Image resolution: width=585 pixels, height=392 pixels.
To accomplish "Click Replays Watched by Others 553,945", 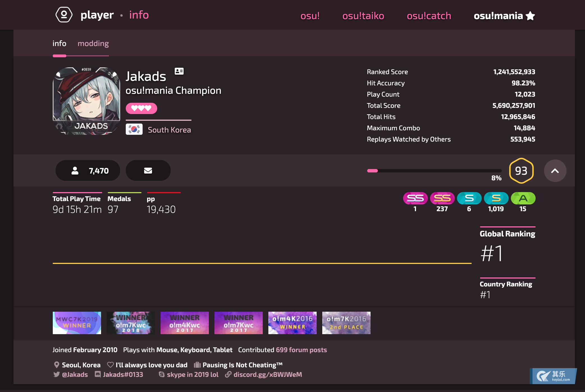I will pyautogui.click(x=523, y=139).
